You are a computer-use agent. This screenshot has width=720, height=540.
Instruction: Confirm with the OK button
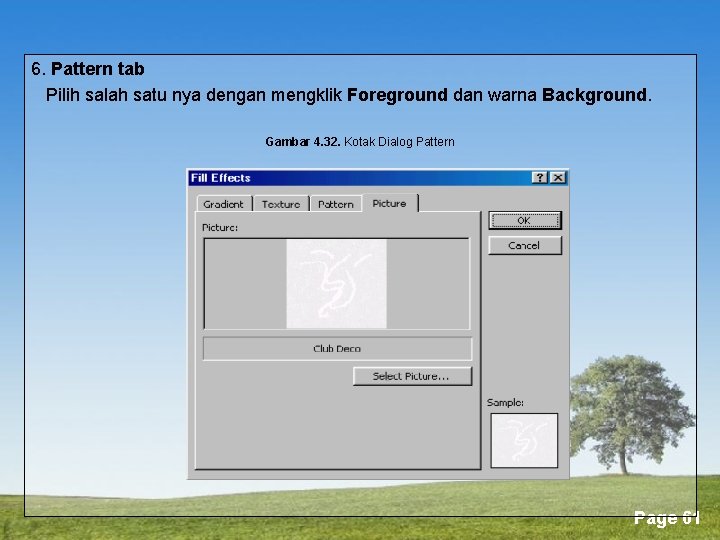(x=525, y=220)
